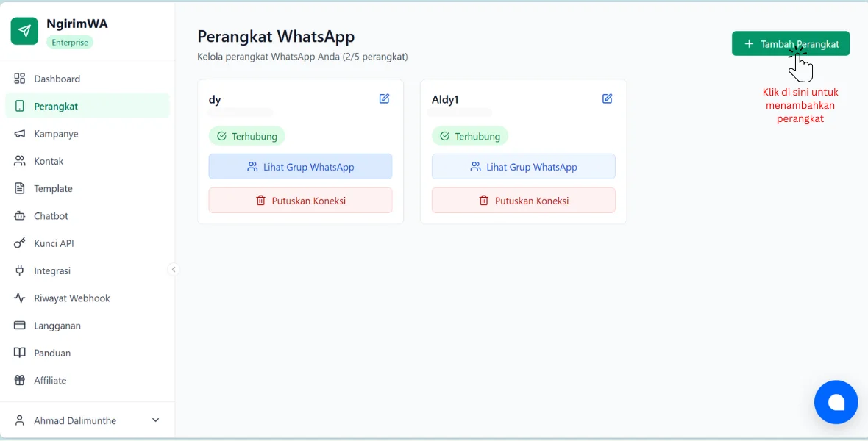Click the Aldy1 device name text
Viewport: 868px width, 441px height.
[446, 100]
